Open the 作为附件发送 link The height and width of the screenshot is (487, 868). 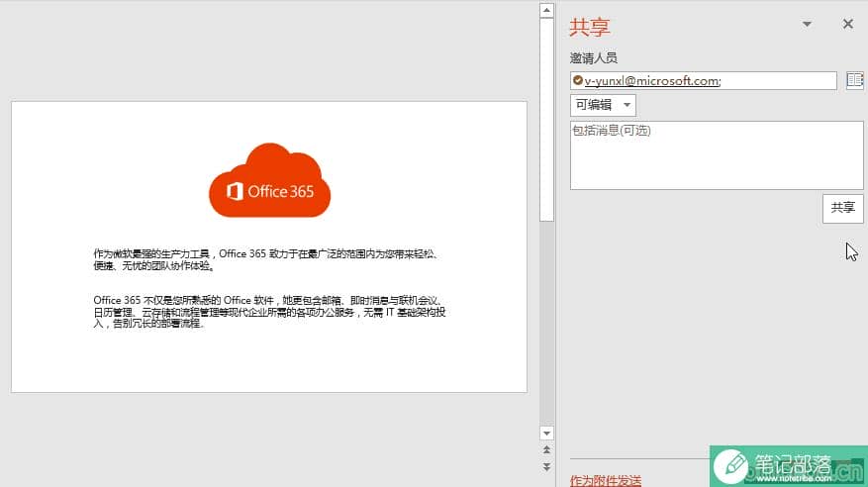click(x=606, y=480)
